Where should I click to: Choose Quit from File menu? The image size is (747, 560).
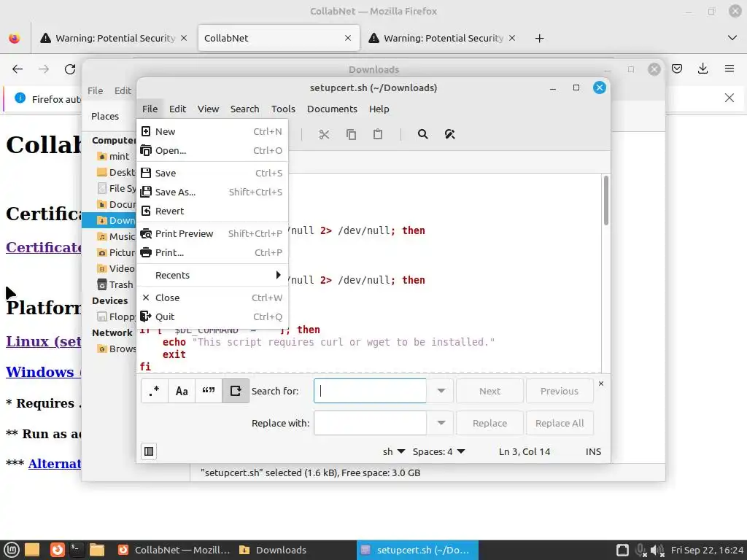click(x=212, y=316)
